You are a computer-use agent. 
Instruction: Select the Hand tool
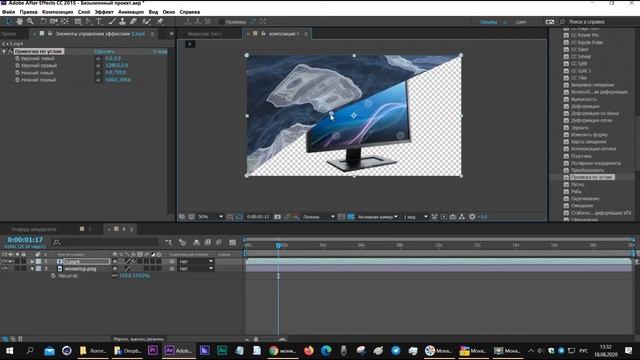[x=19, y=21]
